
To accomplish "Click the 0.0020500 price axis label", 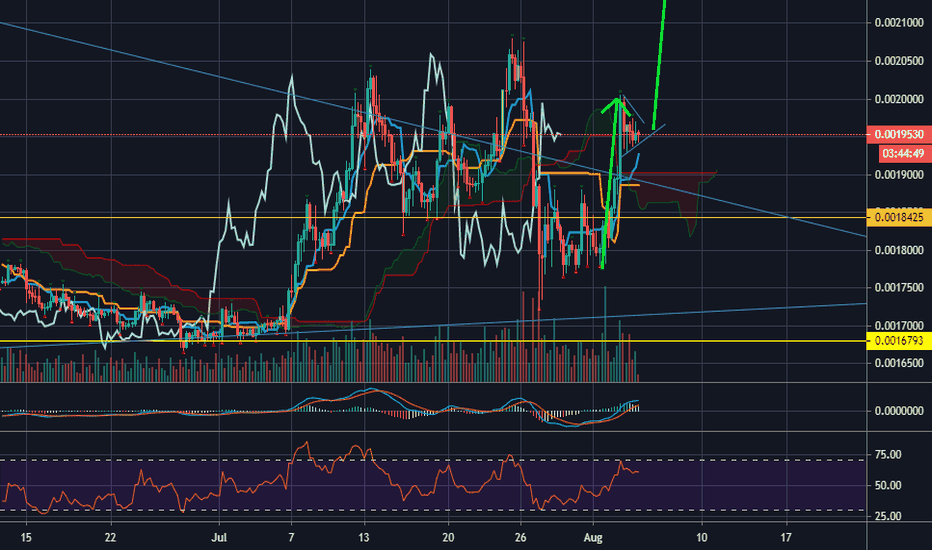I will [x=899, y=61].
